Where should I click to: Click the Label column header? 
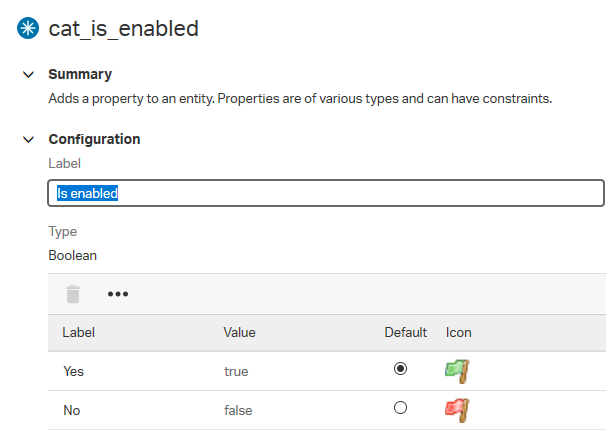79,332
